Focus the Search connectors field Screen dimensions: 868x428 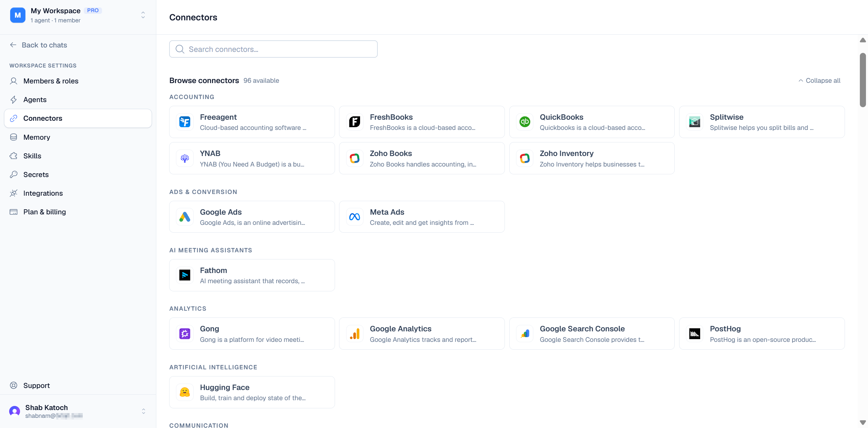point(273,49)
